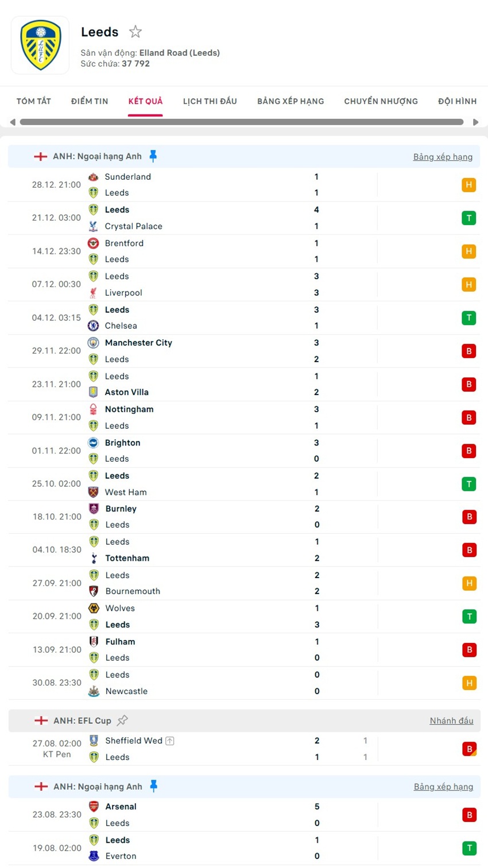Viewport: 488px width, 868px height.
Task: Click the Crystal Palace team crest
Action: 93,226
